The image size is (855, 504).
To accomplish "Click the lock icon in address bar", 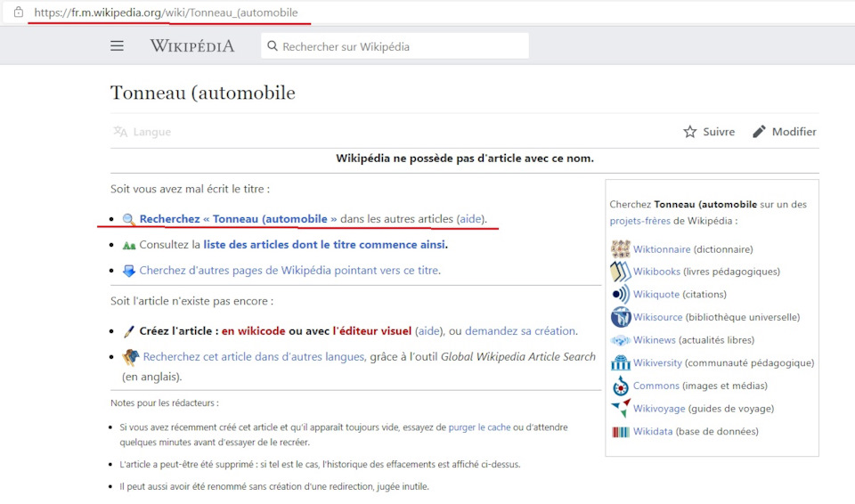I will point(19,12).
